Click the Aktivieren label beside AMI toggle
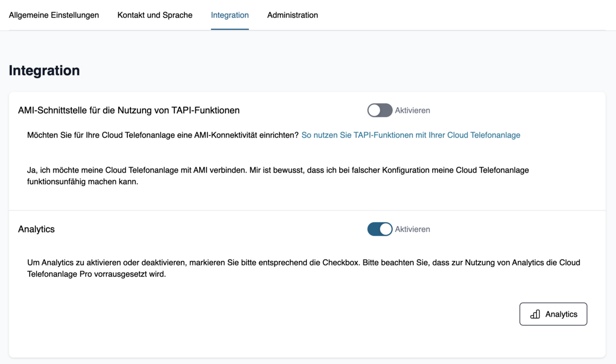This screenshot has width=616, height=364. click(412, 110)
